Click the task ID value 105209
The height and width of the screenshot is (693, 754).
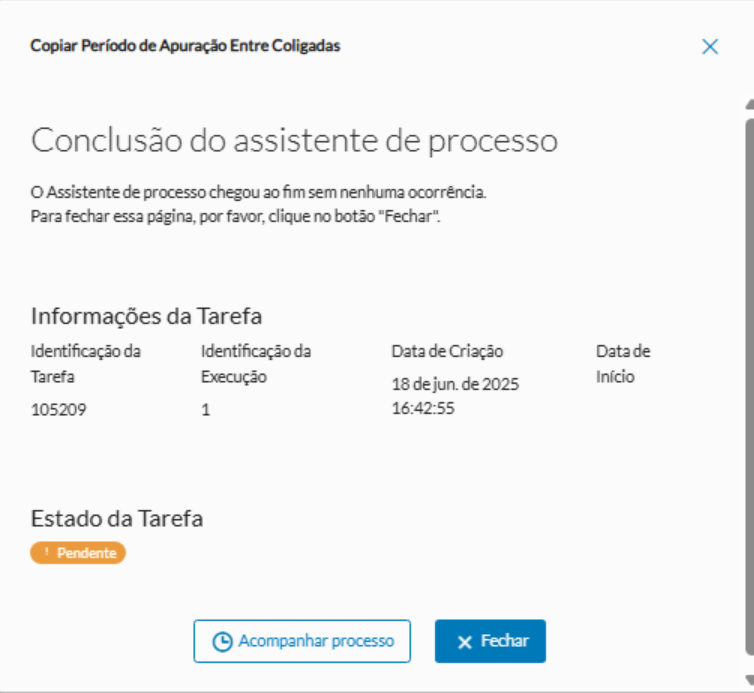click(59, 409)
